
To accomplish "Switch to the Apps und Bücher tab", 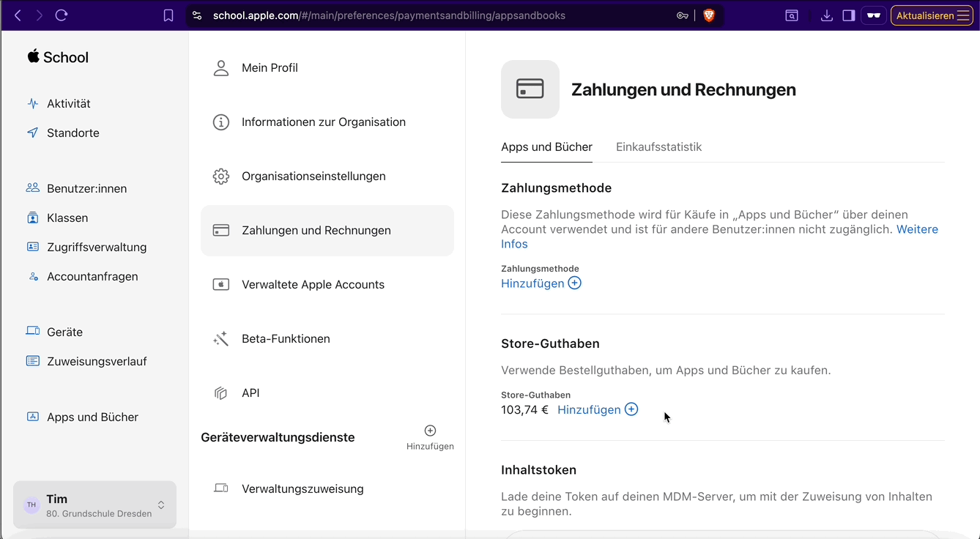I will click(x=546, y=146).
